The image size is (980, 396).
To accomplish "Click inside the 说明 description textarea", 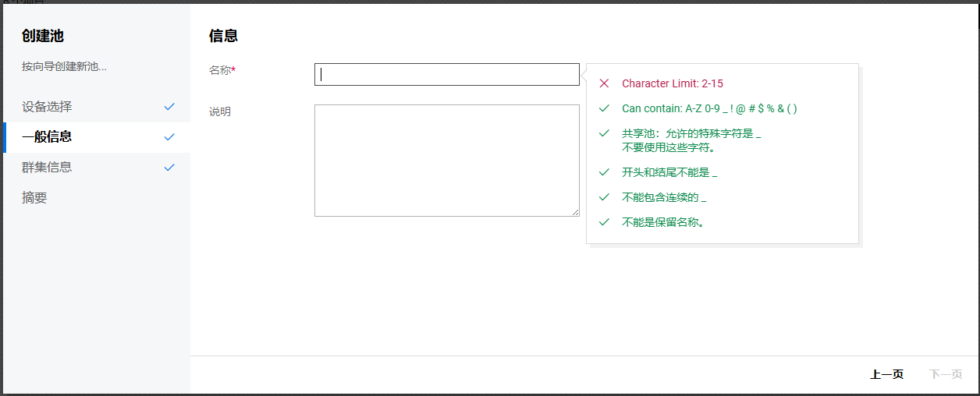I will 446,160.
